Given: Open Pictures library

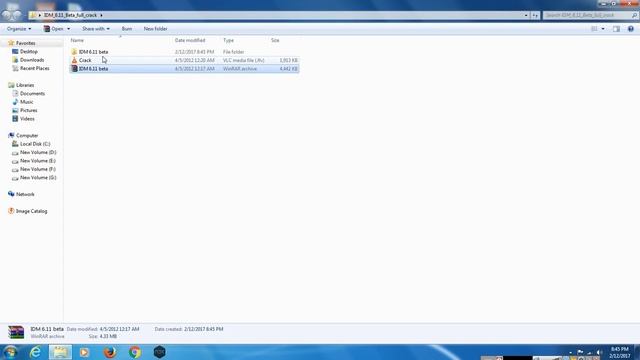Looking at the screenshot, I should 29,110.
